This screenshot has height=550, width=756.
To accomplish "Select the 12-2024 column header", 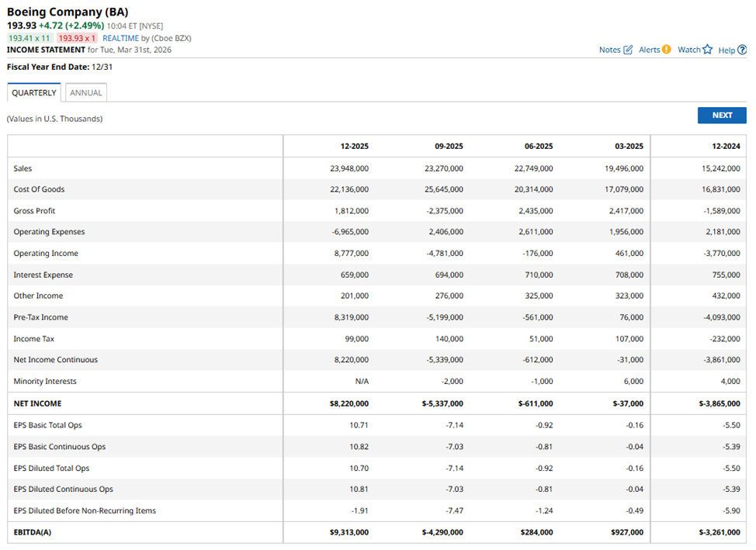I will (x=726, y=147).
